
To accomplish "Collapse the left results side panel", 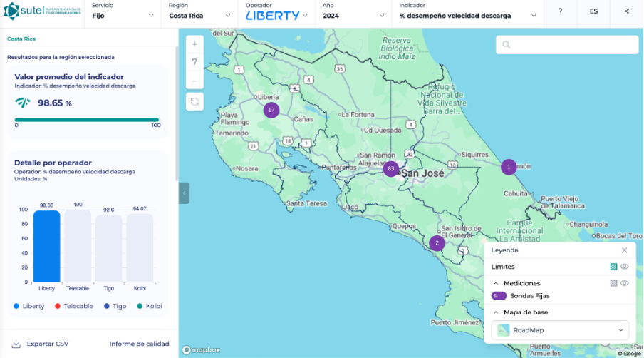I will [x=184, y=193].
